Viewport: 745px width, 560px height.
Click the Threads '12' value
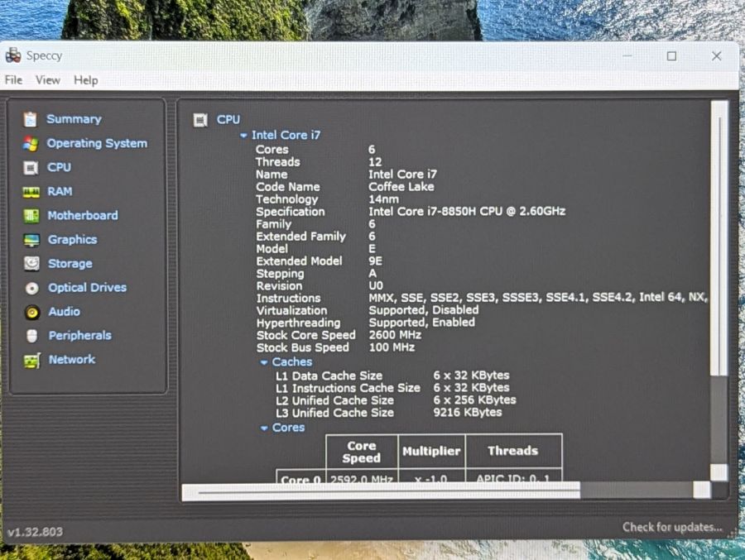(375, 162)
